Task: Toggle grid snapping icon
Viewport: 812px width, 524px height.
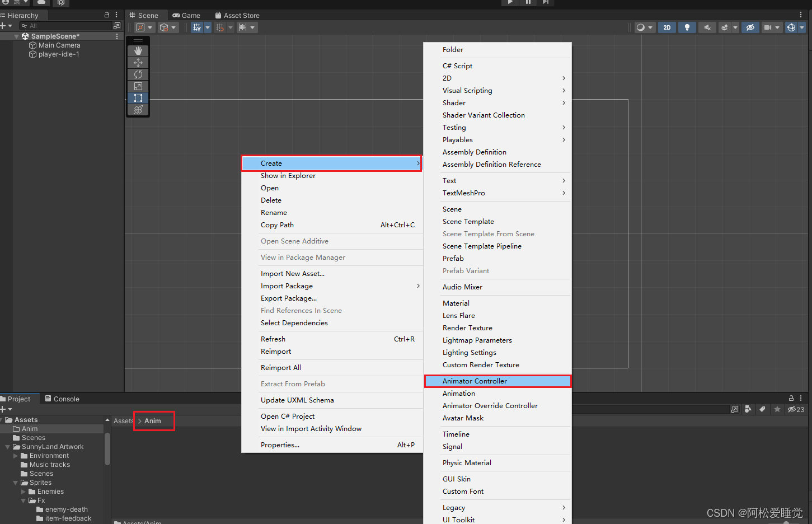Action: click(220, 27)
